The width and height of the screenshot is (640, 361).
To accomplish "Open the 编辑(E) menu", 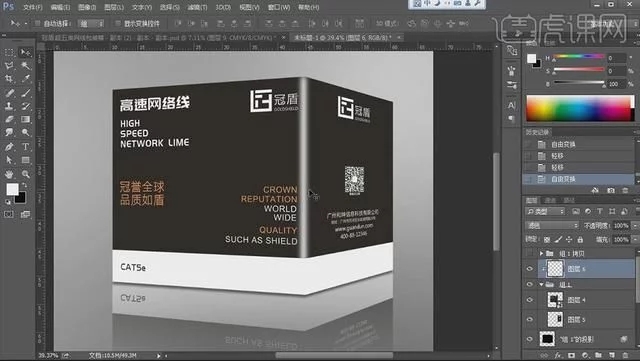I will click(60, 7).
